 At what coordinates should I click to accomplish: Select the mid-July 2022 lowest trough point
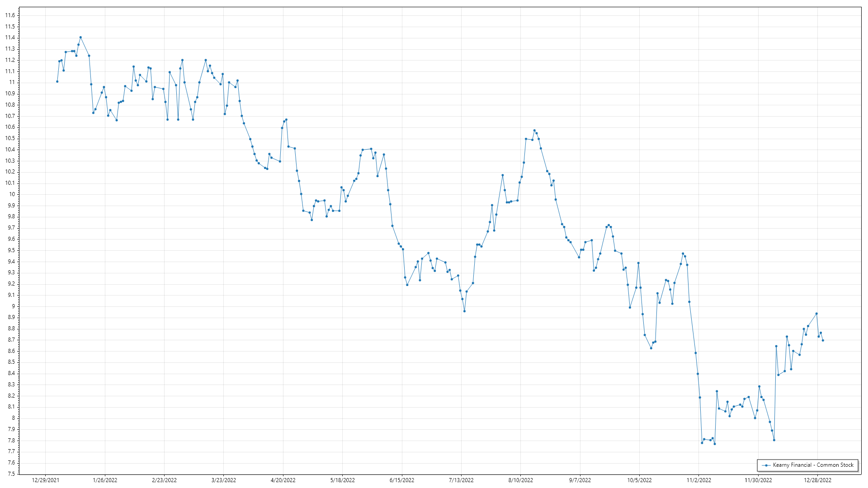pos(464,311)
